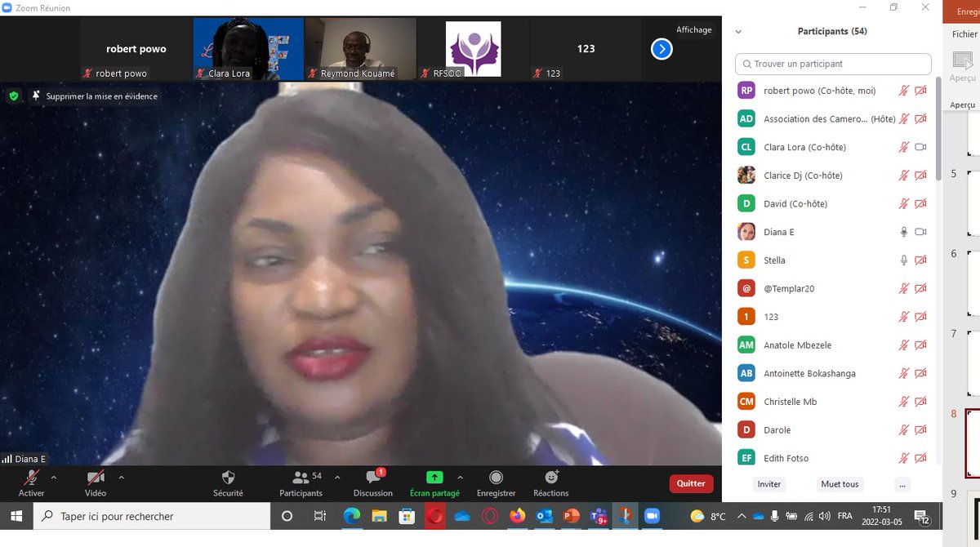Click Diana E profile avatar
Screen dimensions: 980x547
pos(746,232)
